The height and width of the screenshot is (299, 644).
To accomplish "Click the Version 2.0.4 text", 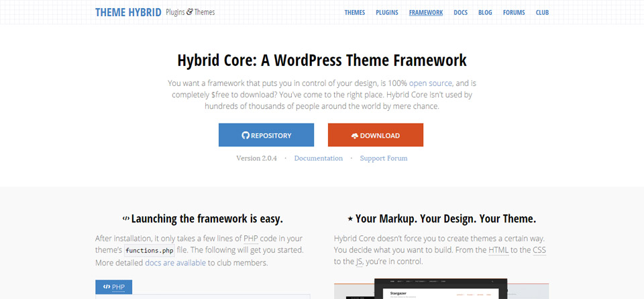I will pos(256,158).
